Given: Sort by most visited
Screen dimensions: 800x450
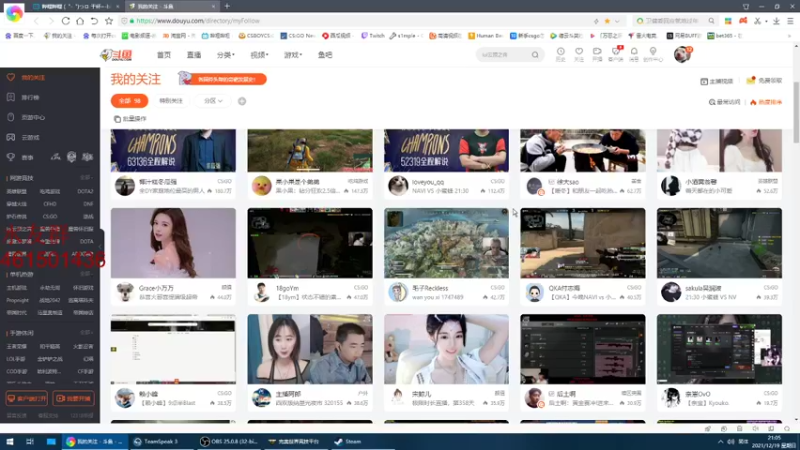Looking at the screenshot, I should click(x=724, y=102).
